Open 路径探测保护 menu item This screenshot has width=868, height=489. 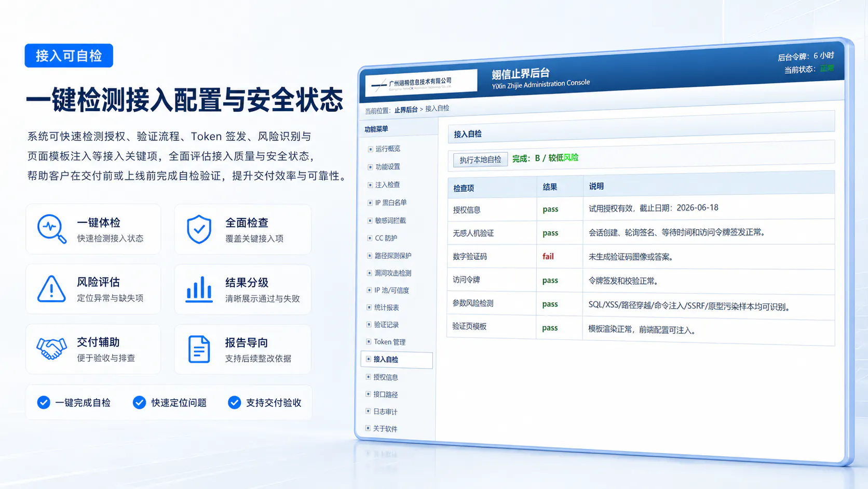393,256
